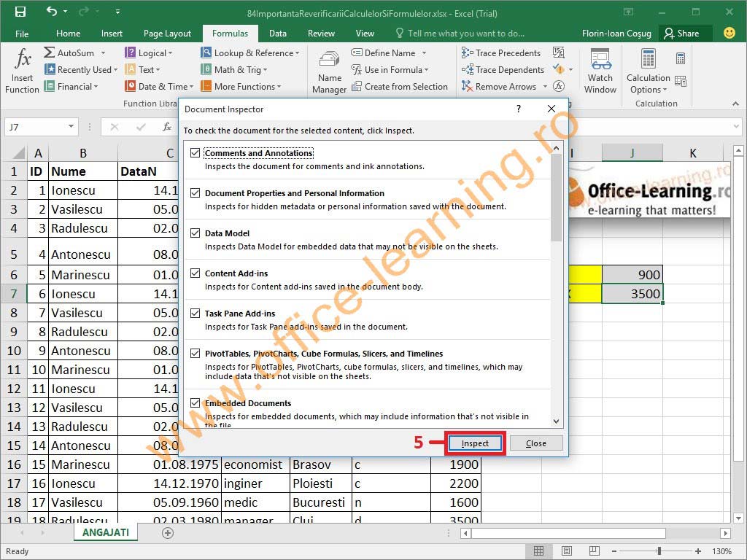Click the AutoSum sigma icon
Viewport: 747px width, 560px height.
[x=49, y=52]
